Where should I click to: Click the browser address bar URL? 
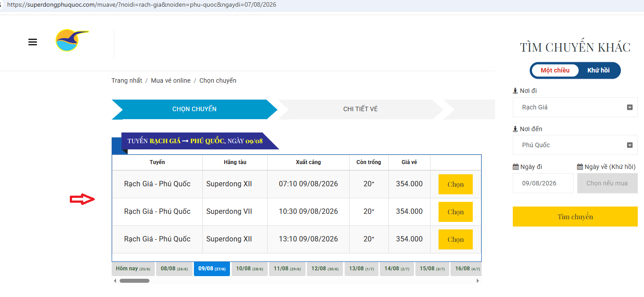(x=142, y=4)
